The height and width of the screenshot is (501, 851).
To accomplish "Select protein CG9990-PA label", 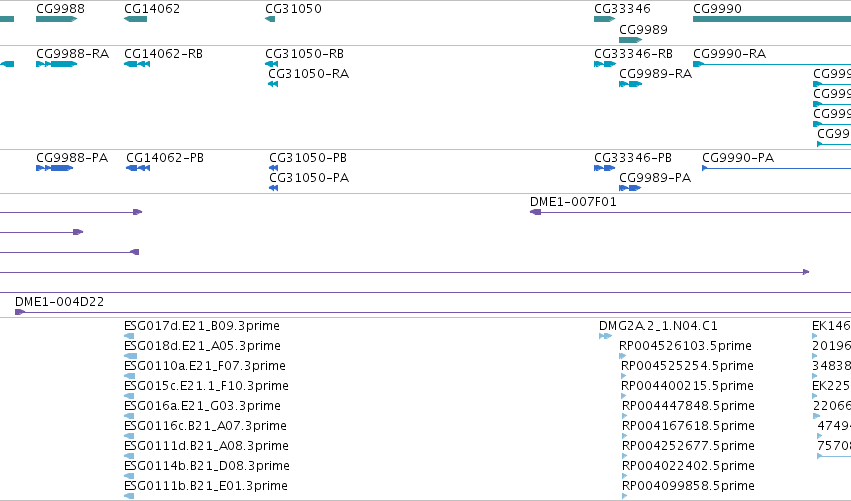I will click(x=738, y=158).
